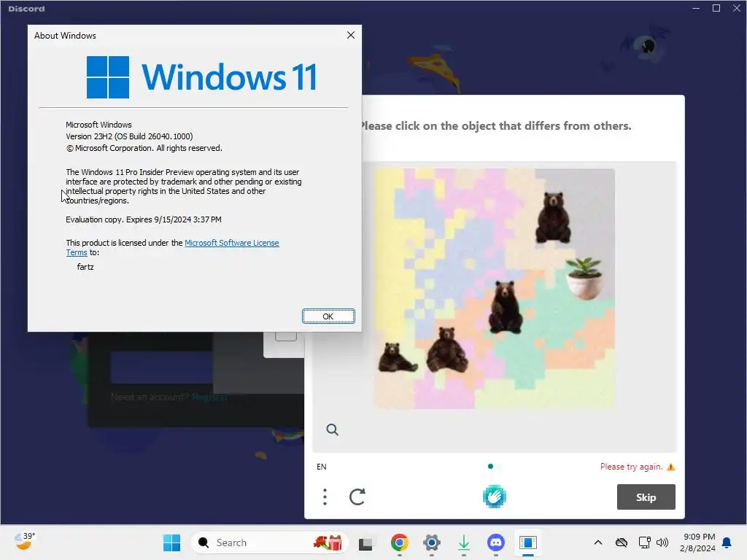Viewport: 747px width, 560px height.
Task: Open the Windows Start menu
Action: coord(171,542)
